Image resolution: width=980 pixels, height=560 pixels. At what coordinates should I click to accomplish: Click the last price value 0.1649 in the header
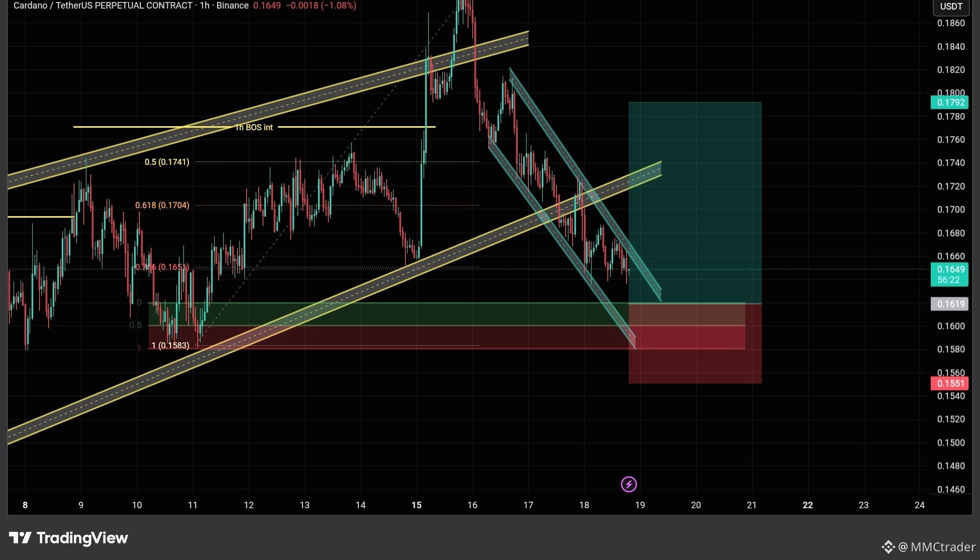point(267,6)
